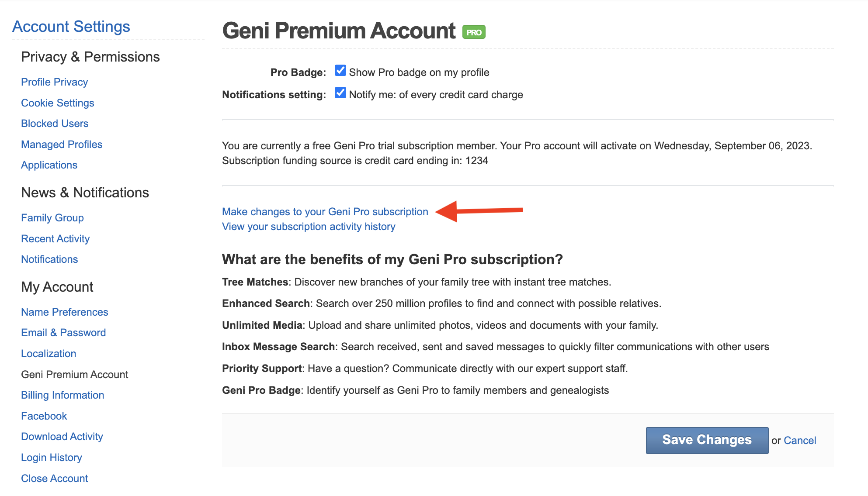Select Blocked Users in the sidebar
The image size is (868, 496).
pos(55,124)
